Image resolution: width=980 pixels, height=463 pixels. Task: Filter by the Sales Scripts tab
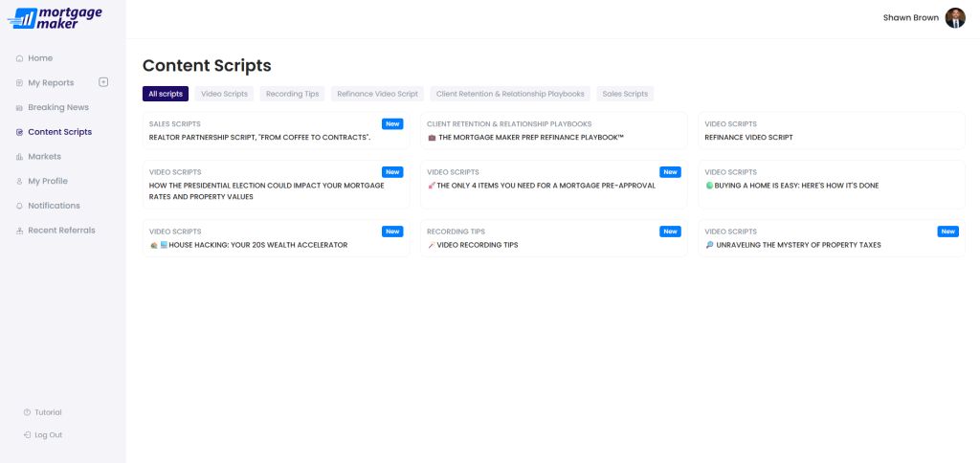[625, 94]
